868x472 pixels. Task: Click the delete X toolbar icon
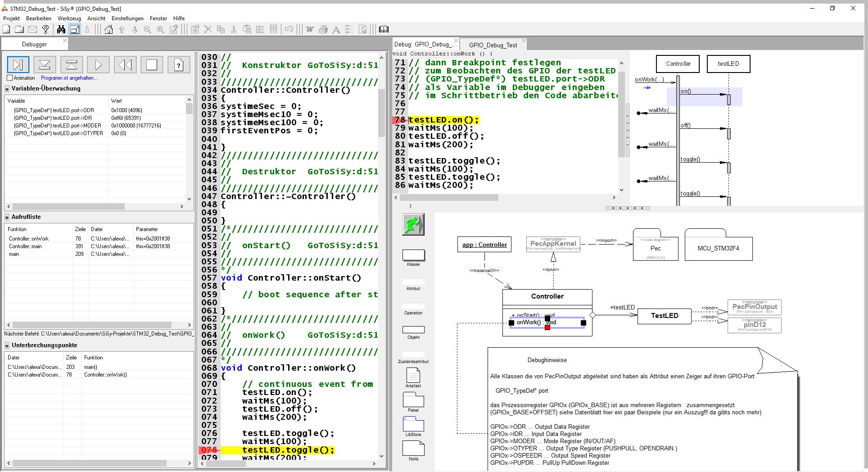pos(208,29)
